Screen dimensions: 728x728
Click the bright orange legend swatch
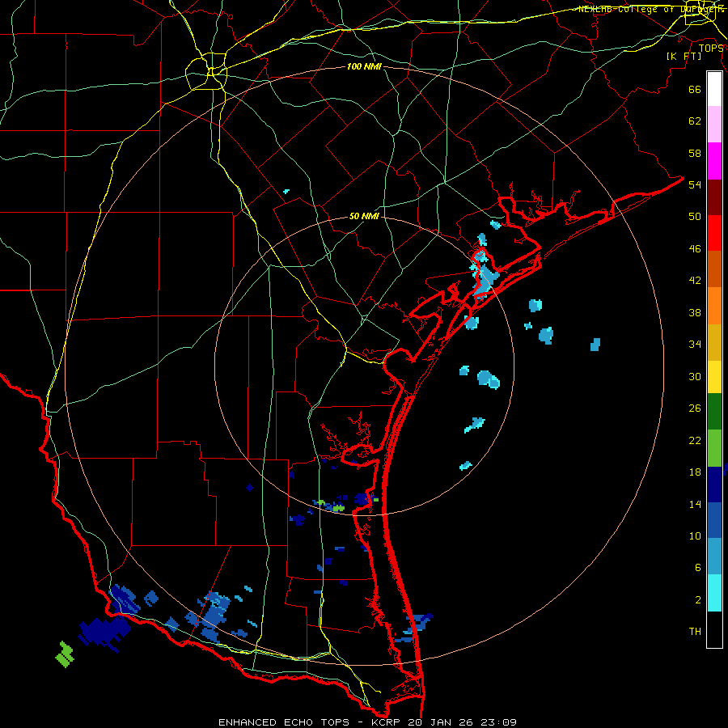tap(714, 306)
